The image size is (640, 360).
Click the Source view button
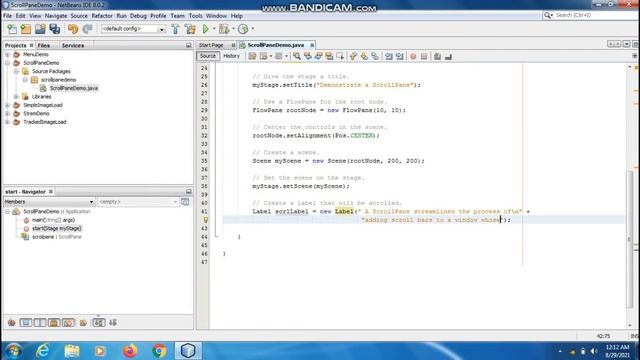(x=208, y=56)
